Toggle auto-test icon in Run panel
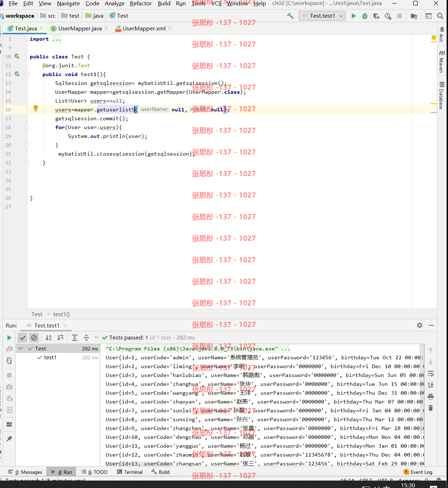 (9, 361)
